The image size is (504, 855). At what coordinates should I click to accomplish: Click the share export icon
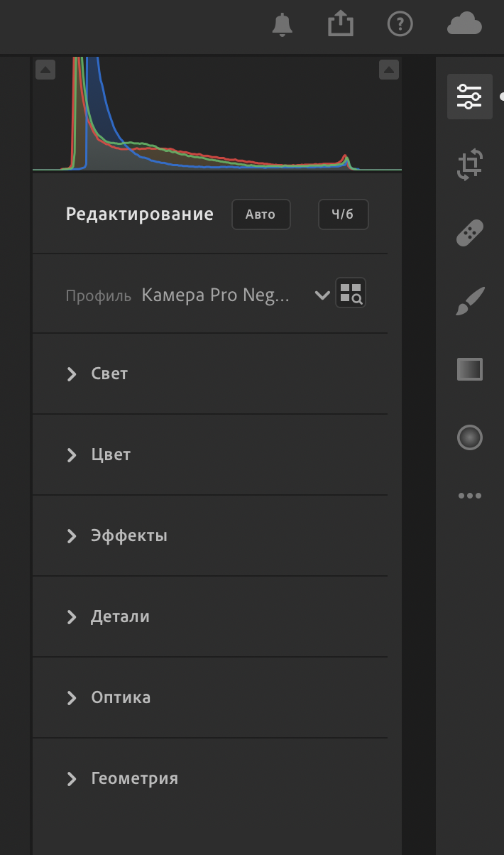341,24
